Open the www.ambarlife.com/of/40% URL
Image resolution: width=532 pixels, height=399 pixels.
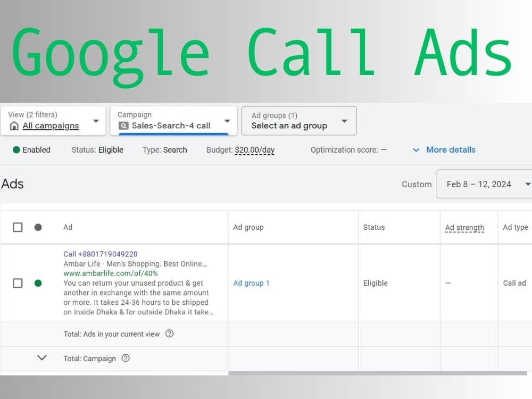(111, 273)
